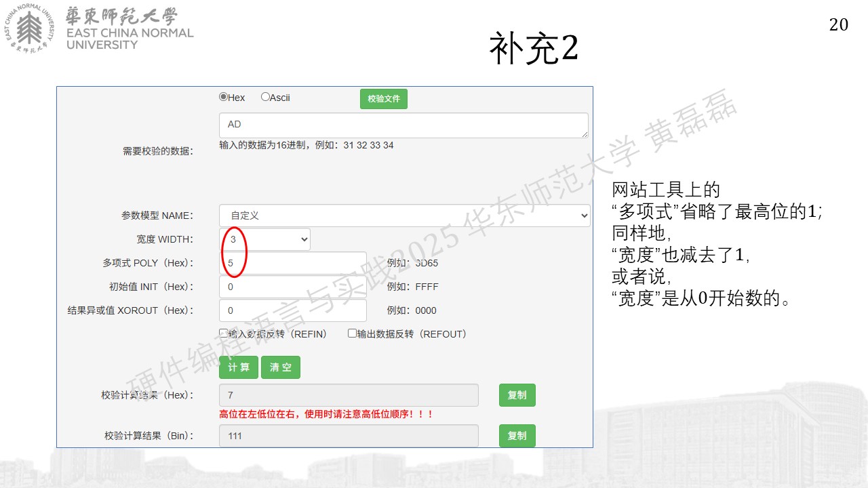Click the Bin result field showing 111
This screenshot has width=868, height=488.
(349, 436)
